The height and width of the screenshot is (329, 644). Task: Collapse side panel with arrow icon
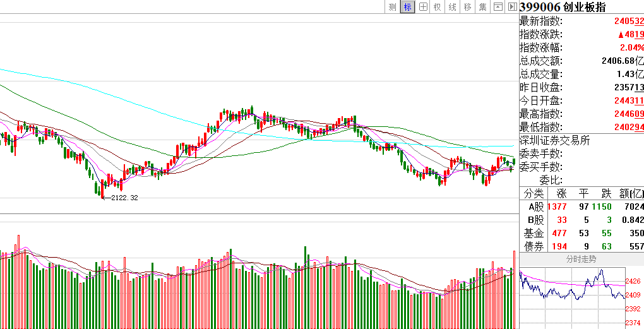tap(511, 7)
